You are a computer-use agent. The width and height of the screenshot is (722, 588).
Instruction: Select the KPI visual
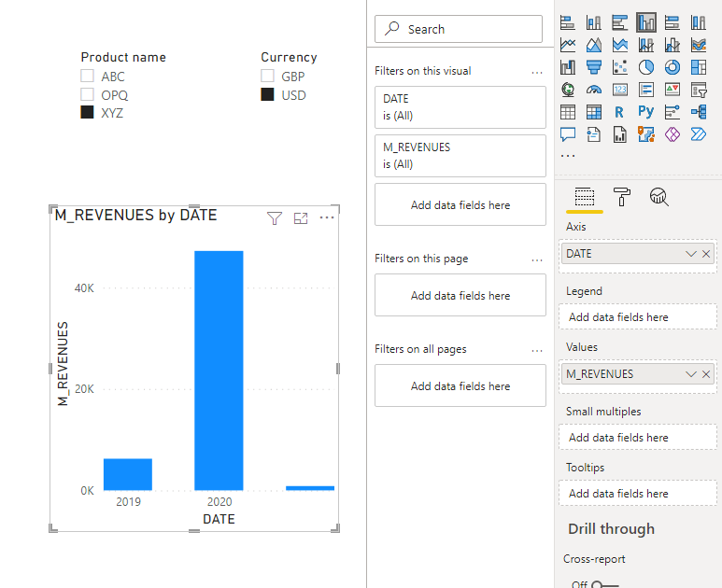click(x=672, y=90)
